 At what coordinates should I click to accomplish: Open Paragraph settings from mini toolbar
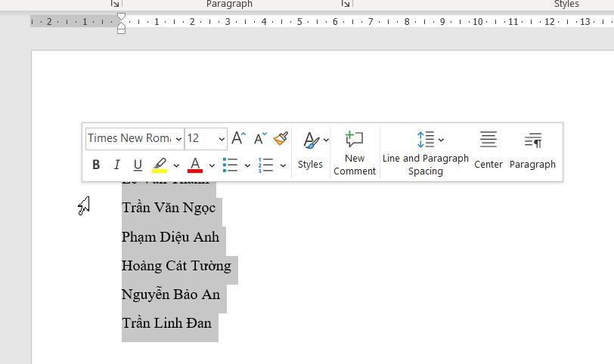pos(532,151)
